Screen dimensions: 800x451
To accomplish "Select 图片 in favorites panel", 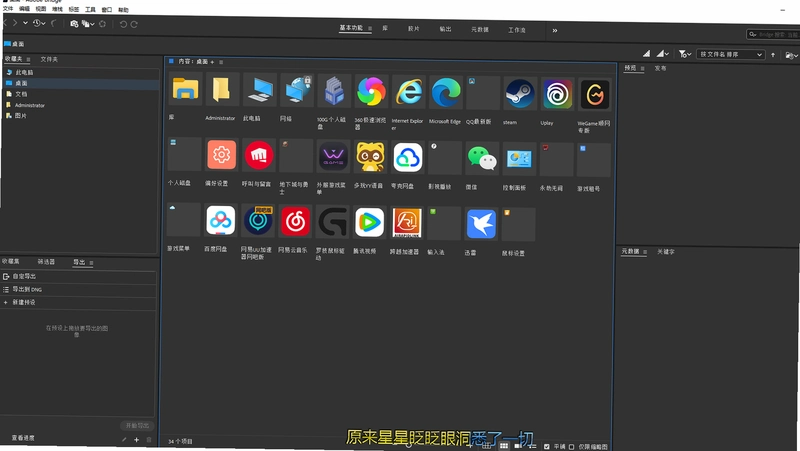I will (20, 116).
